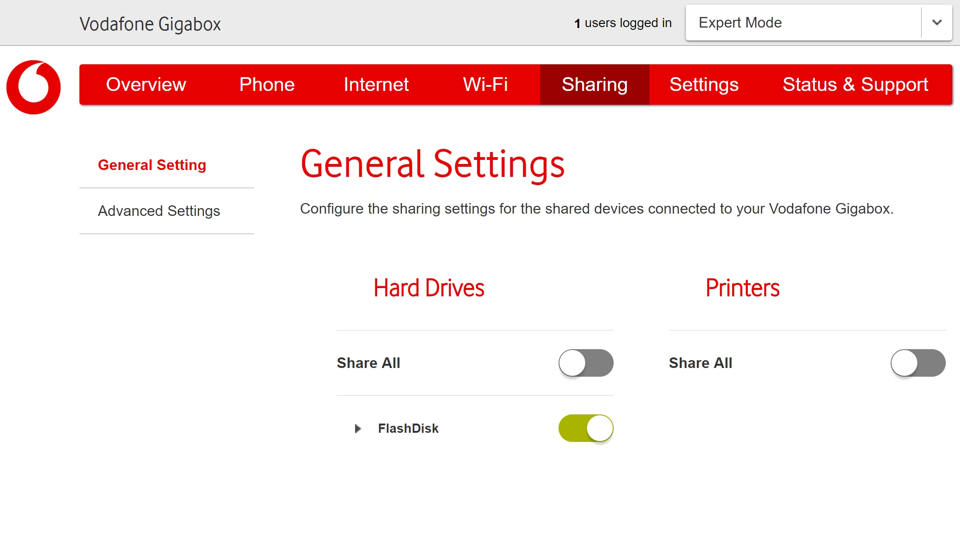Click the Printers heading

pos(742,288)
